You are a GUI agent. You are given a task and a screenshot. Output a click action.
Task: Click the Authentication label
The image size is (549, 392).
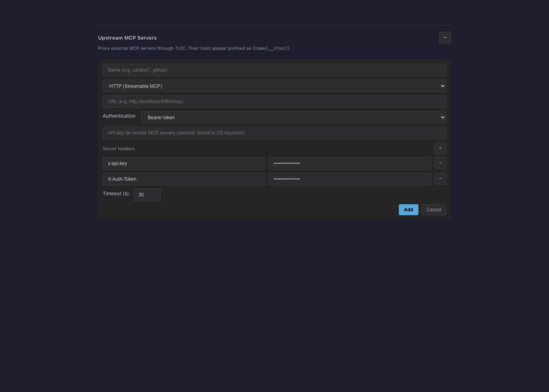[119, 116]
